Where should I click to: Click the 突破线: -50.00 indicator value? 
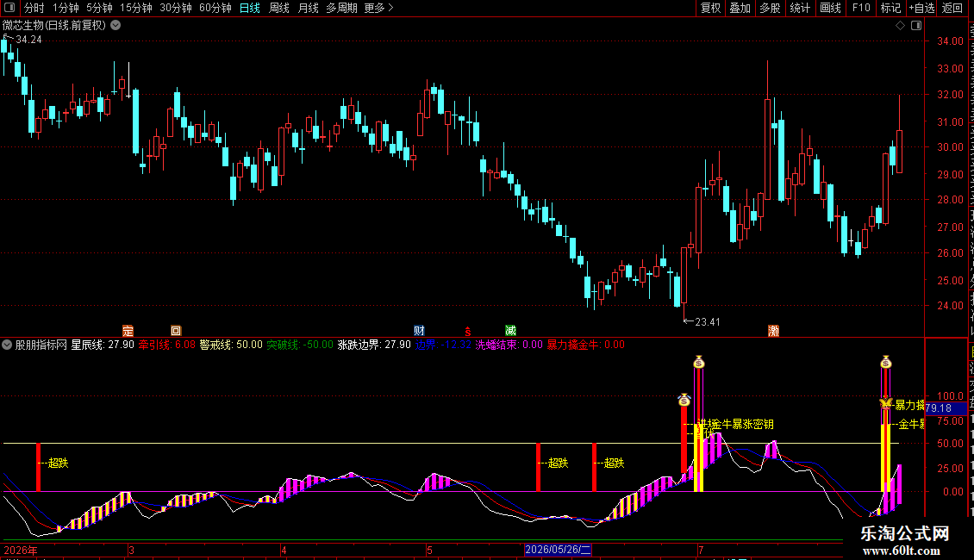tap(300, 345)
